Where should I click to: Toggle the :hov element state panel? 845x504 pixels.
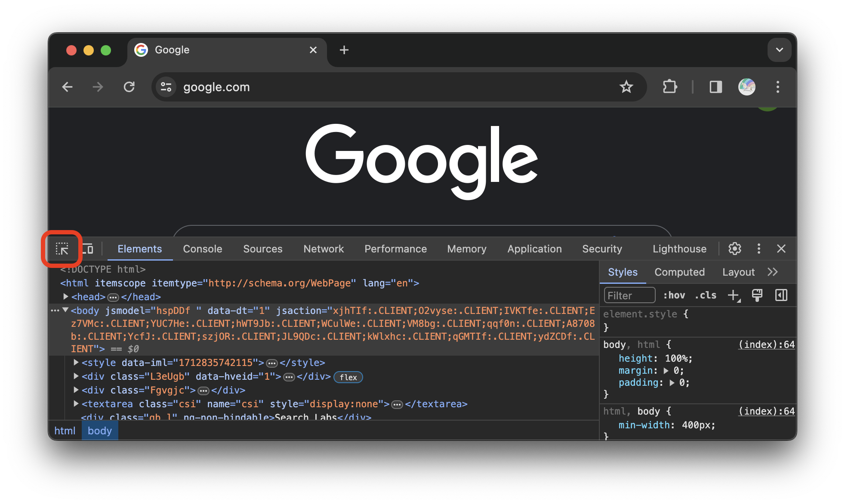point(674,295)
